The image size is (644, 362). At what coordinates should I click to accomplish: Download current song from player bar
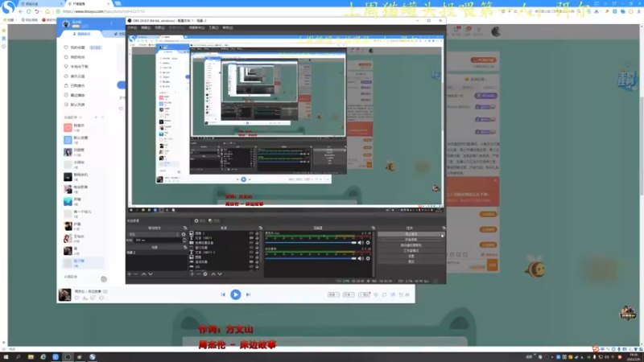pyautogui.click(x=85, y=298)
